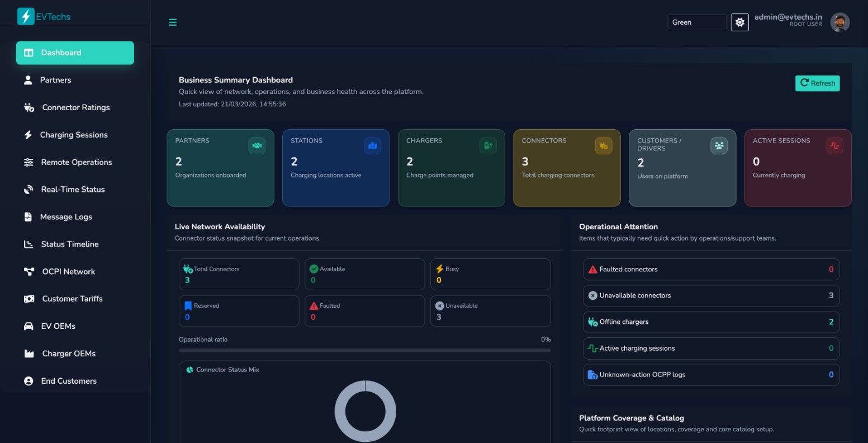Select the Customer Tariffs camera icon
Screen dimensions: 868x443
(29, 299)
